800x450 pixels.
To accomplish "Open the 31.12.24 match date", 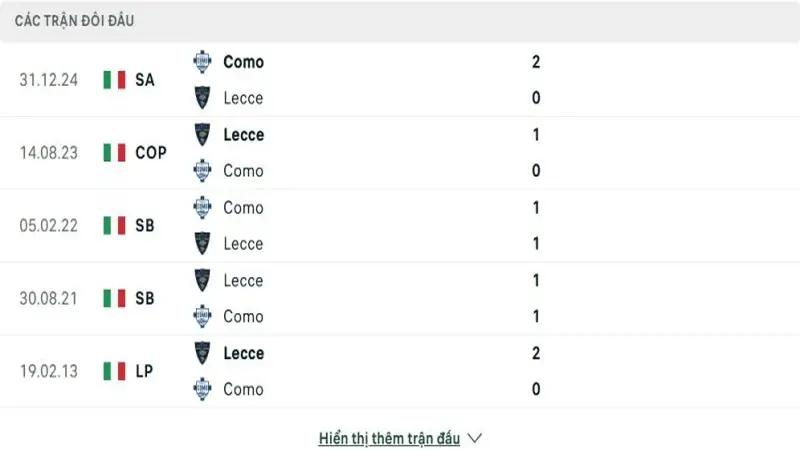I will pyautogui.click(x=48, y=80).
